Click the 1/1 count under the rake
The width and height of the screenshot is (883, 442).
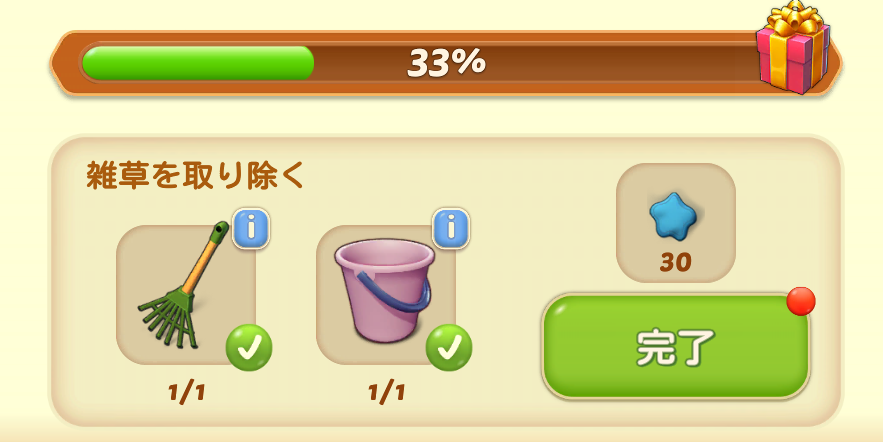tap(186, 392)
